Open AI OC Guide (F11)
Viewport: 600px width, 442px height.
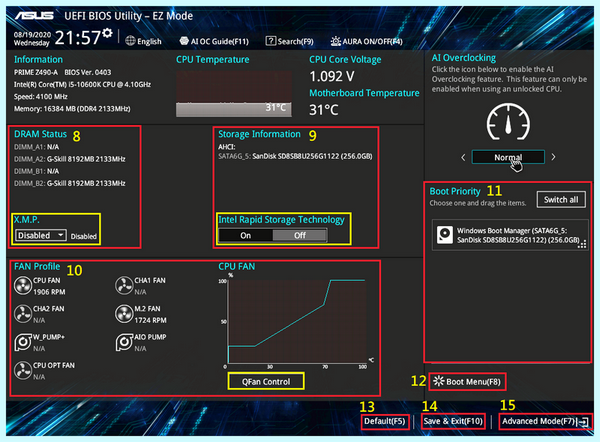[214, 41]
